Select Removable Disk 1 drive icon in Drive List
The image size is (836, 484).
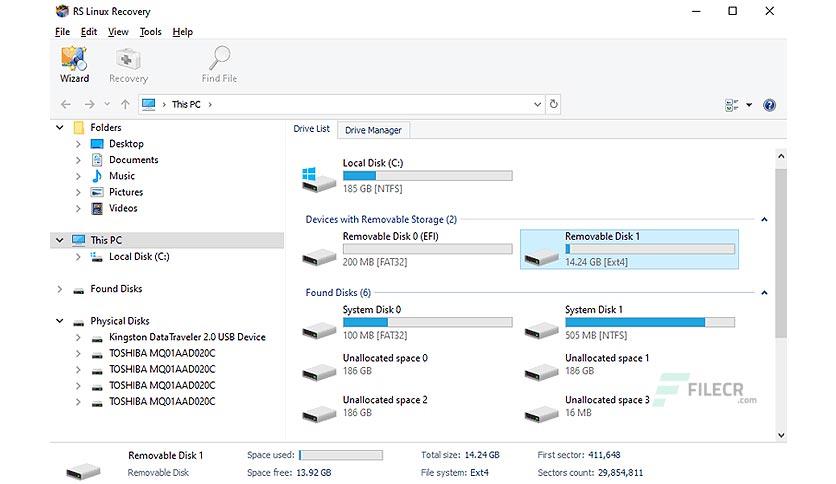tap(541, 257)
